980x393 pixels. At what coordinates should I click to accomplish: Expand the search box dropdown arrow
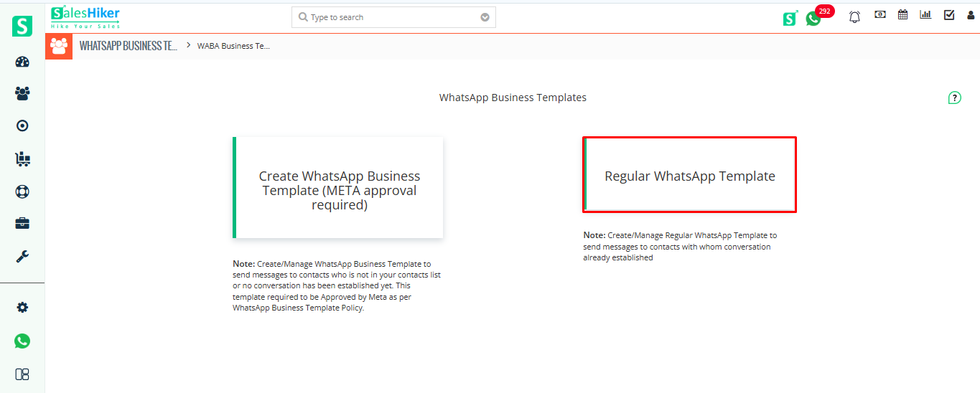pyautogui.click(x=485, y=17)
